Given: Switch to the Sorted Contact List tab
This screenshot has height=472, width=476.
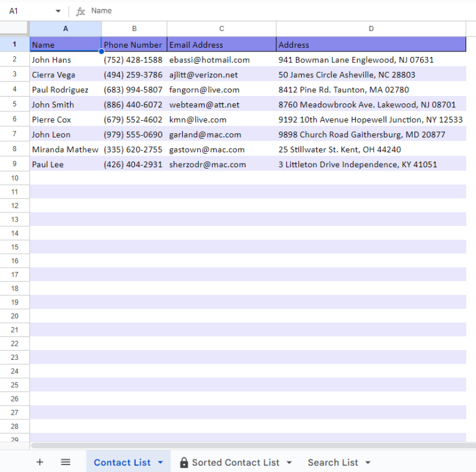Looking at the screenshot, I should (x=236, y=462).
